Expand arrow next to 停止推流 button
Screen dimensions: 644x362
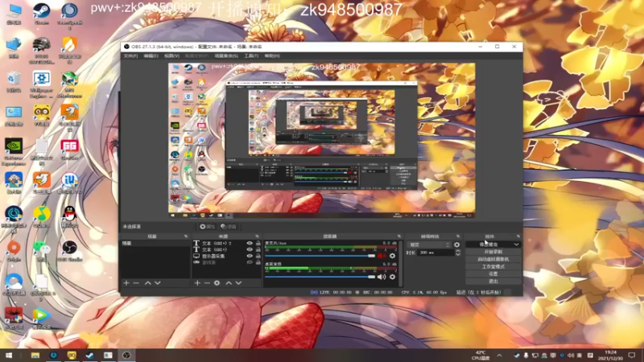(516, 245)
